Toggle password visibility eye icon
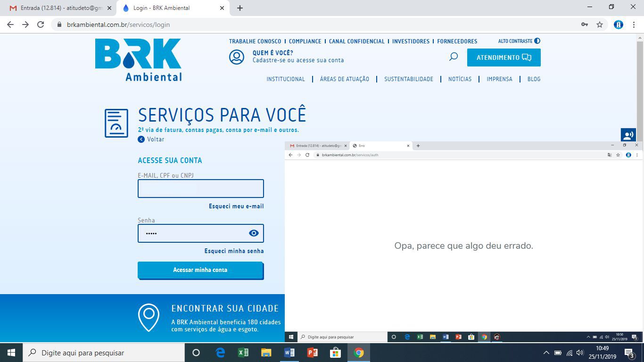This screenshot has width=644, height=362. coord(254,233)
